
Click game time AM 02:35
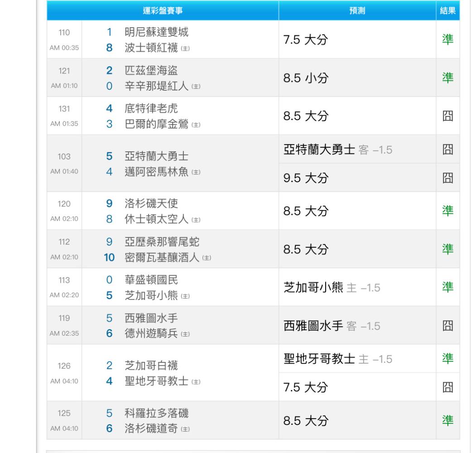click(64, 333)
